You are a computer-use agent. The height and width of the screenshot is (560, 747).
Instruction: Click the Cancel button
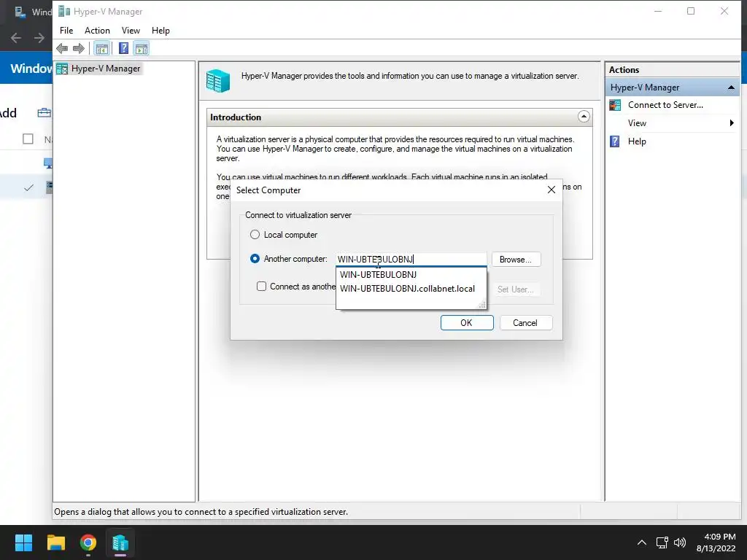click(x=526, y=323)
